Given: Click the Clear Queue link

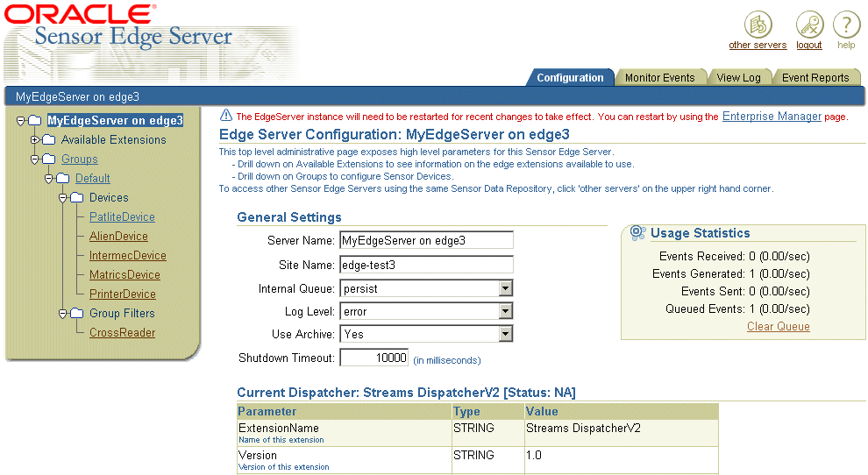Looking at the screenshot, I should [779, 327].
